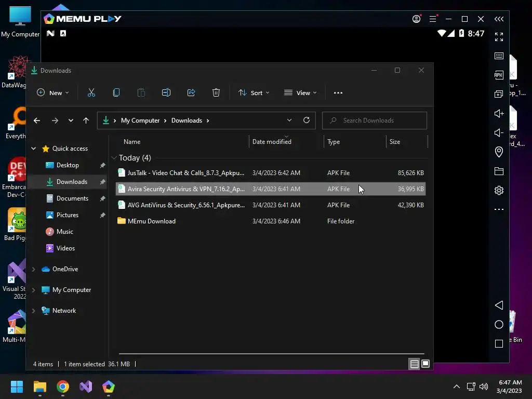Click the Share icon in Explorer toolbar

(x=191, y=92)
